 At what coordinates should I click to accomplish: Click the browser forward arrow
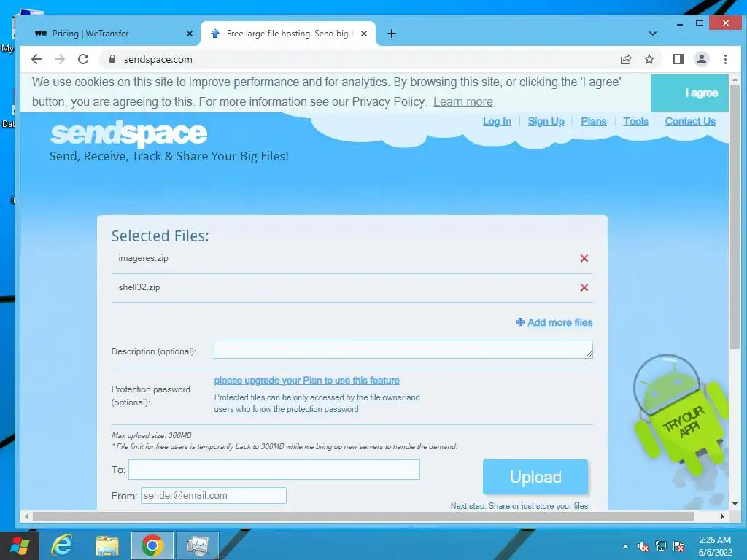pyautogui.click(x=60, y=59)
